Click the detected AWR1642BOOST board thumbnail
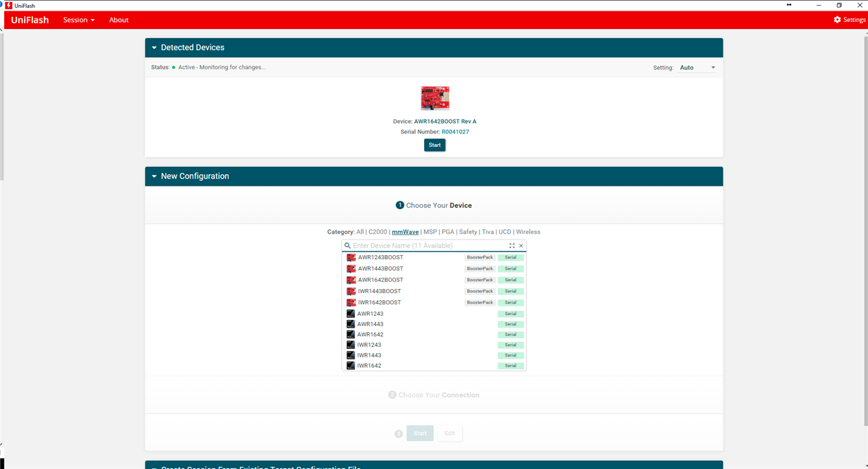The width and height of the screenshot is (868, 469). (435, 98)
